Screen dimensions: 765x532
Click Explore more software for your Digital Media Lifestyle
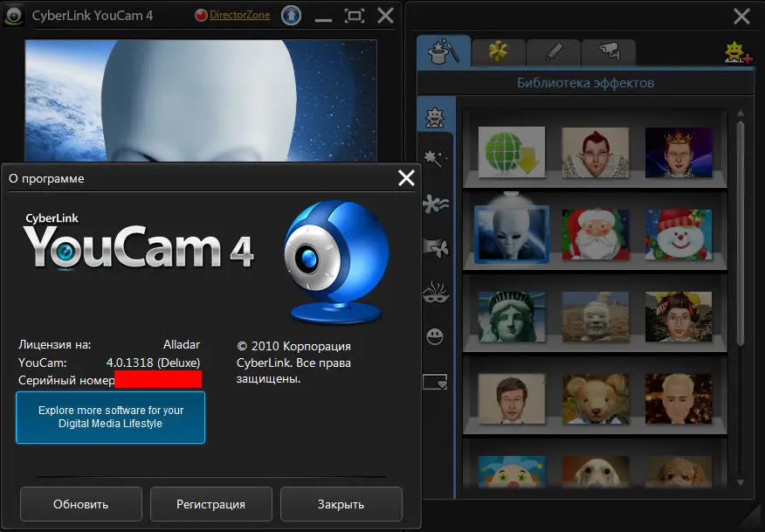coord(110,418)
